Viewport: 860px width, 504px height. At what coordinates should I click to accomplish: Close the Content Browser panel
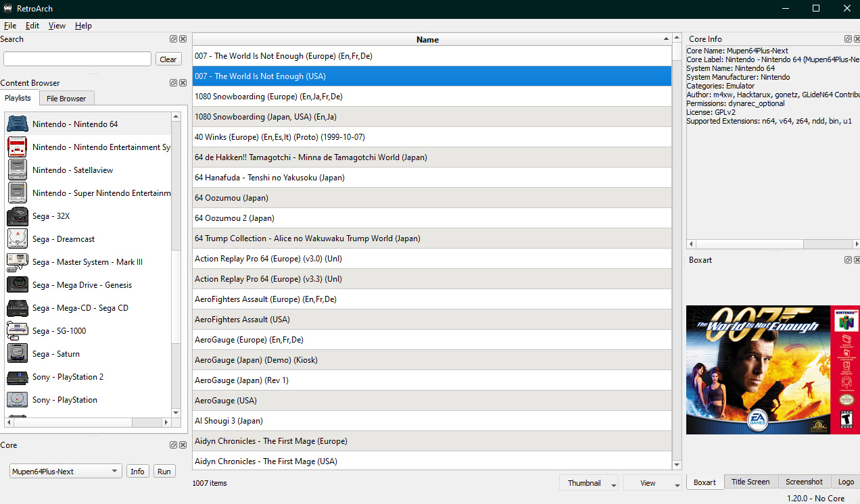coord(183,83)
